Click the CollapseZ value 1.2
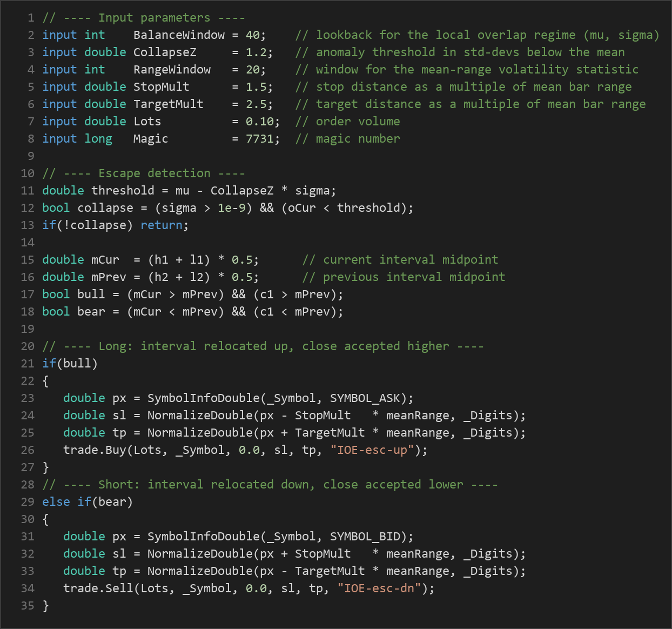Screen dimensions: 672x629 pos(256,52)
